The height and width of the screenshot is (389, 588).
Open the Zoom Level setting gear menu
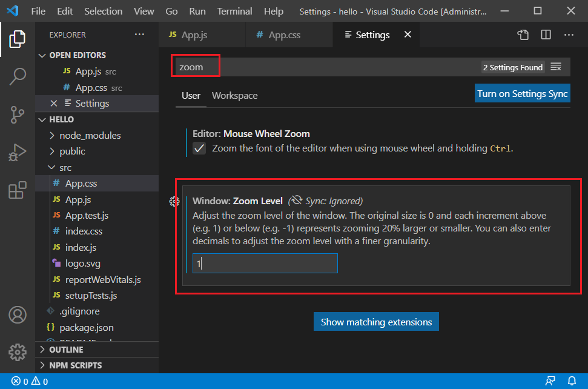point(174,201)
